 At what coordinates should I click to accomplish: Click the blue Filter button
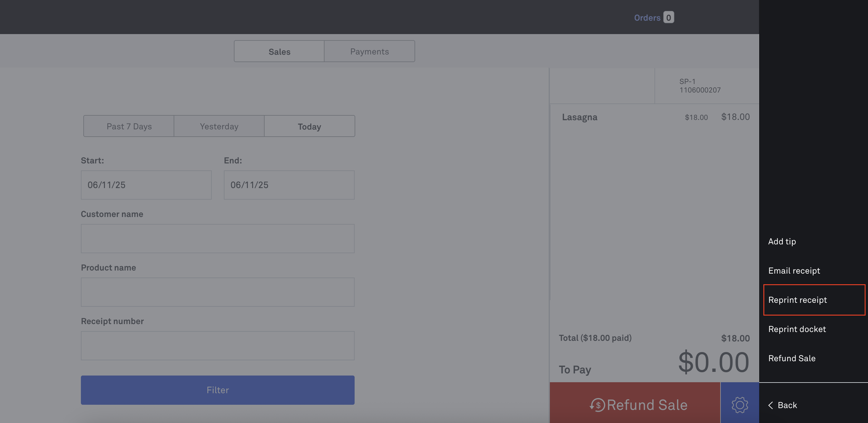point(218,390)
